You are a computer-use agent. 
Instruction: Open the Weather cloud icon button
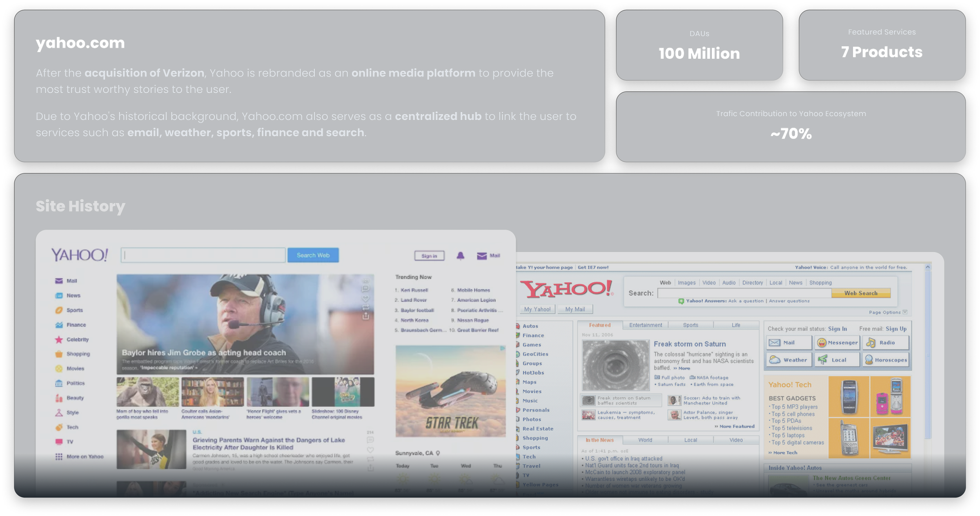click(775, 360)
